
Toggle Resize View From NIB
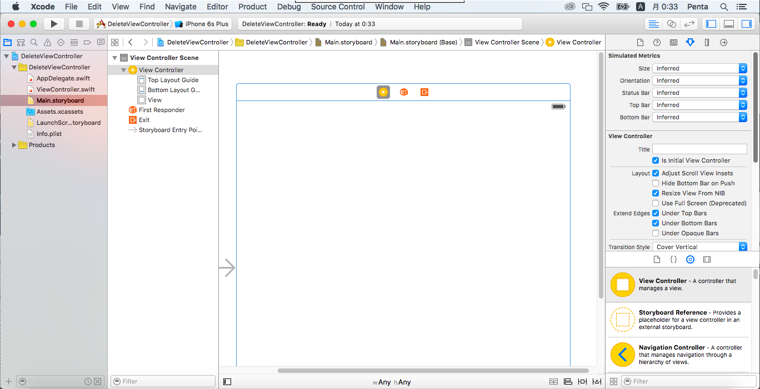655,193
